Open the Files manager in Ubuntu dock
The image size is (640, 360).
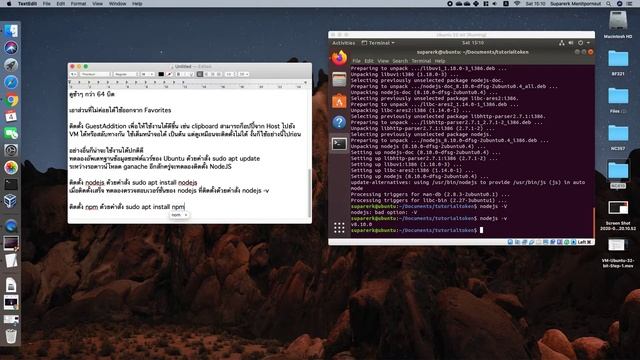pos(339,80)
